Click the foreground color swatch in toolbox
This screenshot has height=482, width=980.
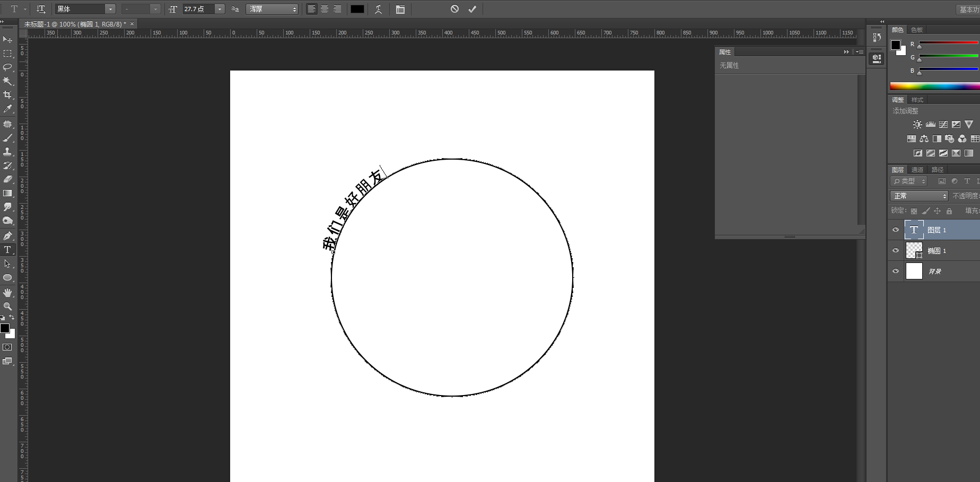click(5, 328)
